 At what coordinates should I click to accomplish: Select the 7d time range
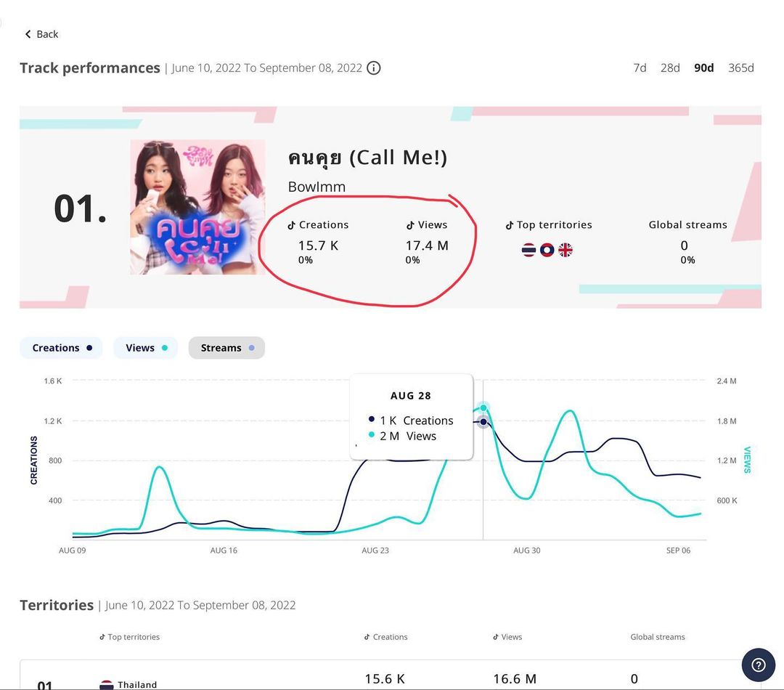coord(640,68)
